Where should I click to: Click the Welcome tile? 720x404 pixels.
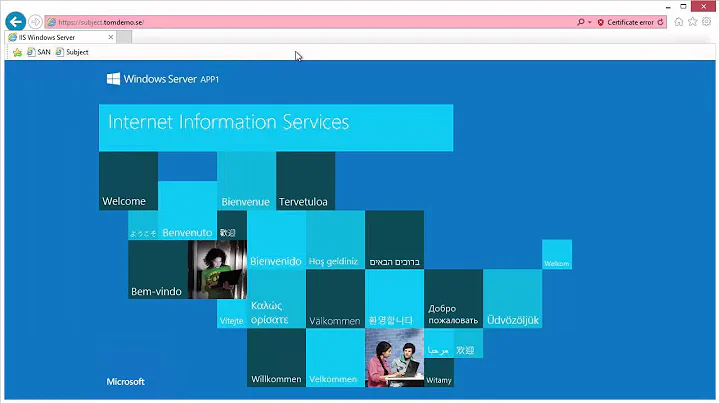click(x=128, y=181)
